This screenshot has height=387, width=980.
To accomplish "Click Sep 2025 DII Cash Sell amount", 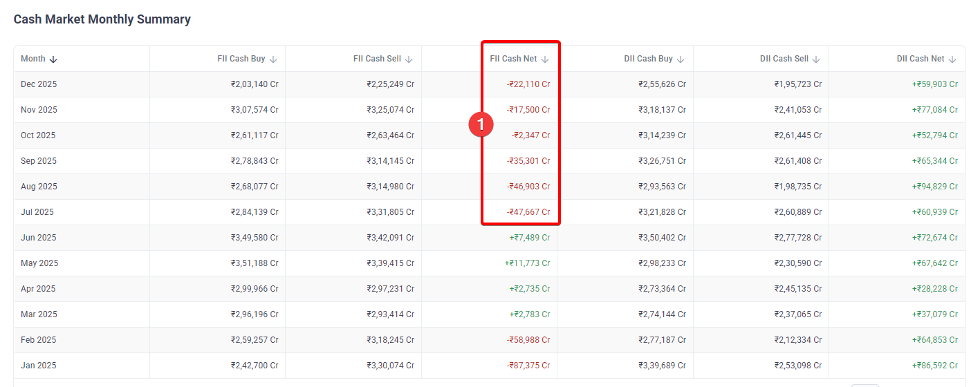I will coord(797,161).
